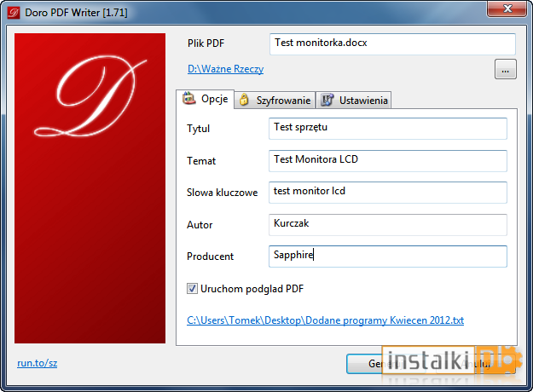This screenshot has width=533, height=392.
Task: Switch to the Opcje tab
Action: point(205,99)
